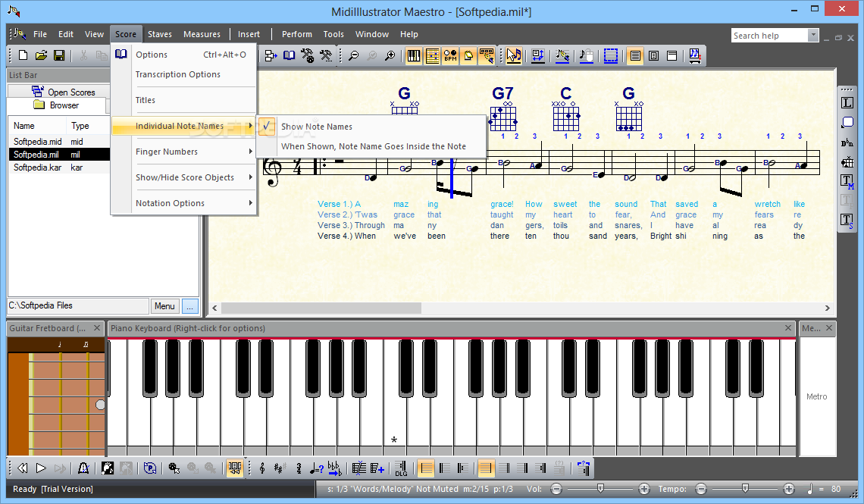The height and width of the screenshot is (504, 864).
Task: Click the zoom in magnifier icon
Action: point(390,55)
